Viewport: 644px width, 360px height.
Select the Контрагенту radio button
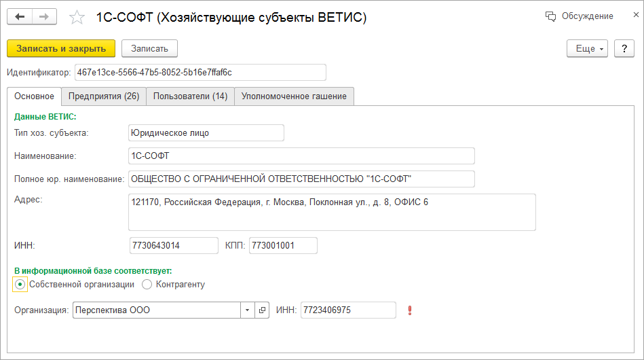tap(149, 285)
